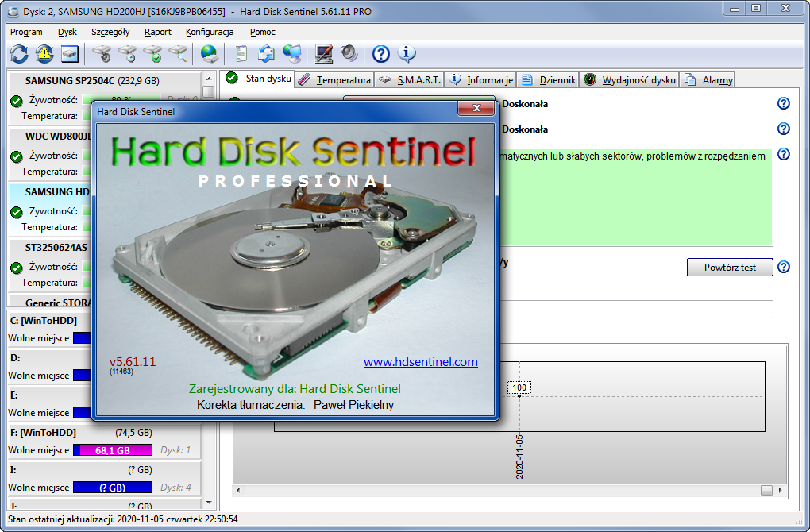Open configuration monitor with screwdriver icon

[324, 54]
